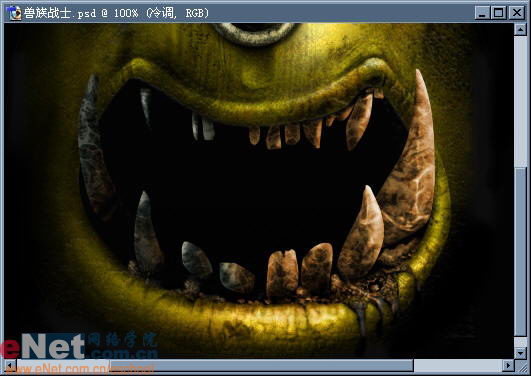Click the horizontal scrollbar left arrow

[x=10, y=365]
